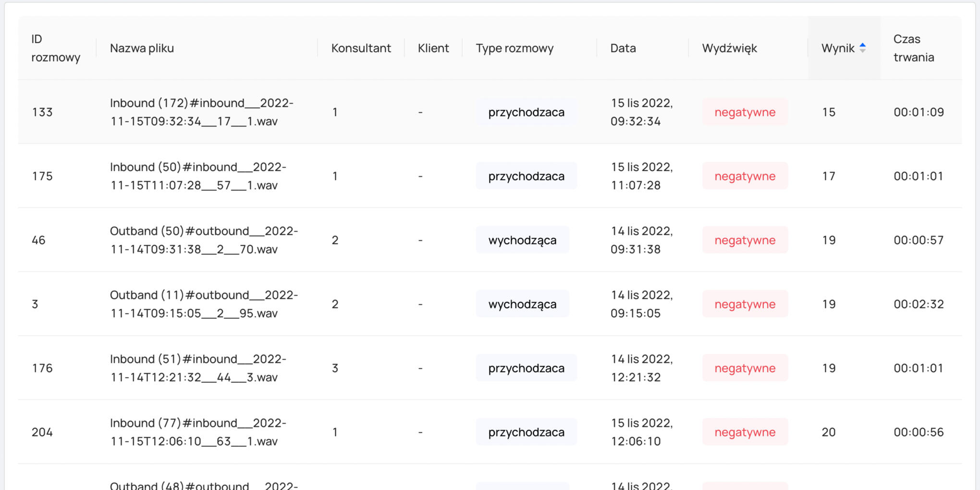Viewport: 980px width, 490px height.
Task: Click the ID rozmowy column header
Action: coord(55,48)
